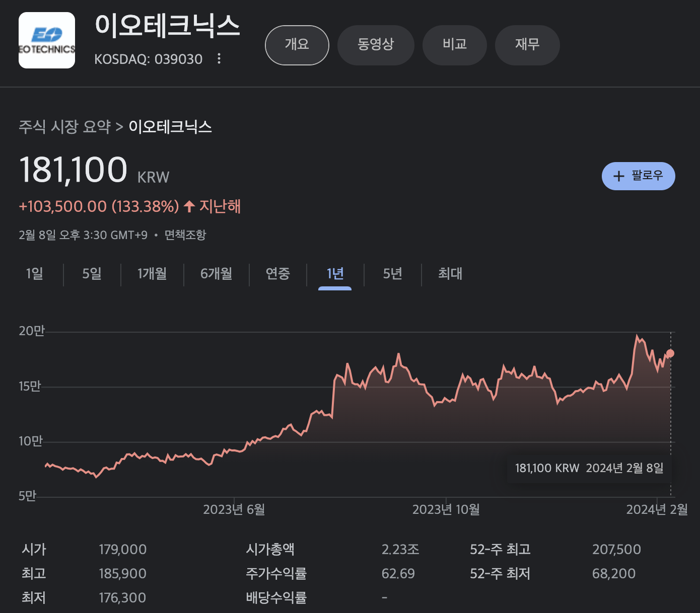Click the 52-주 최저 label

pos(500,574)
